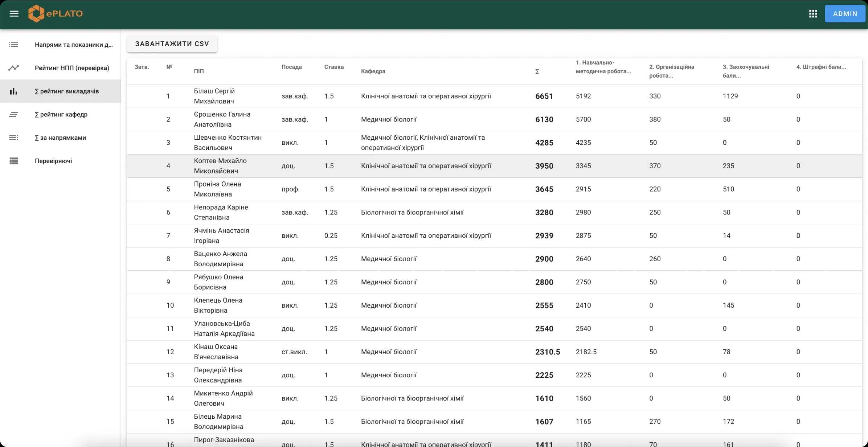This screenshot has height=447, width=868.
Task: Open the trend/analytics line icon
Action: click(x=14, y=67)
